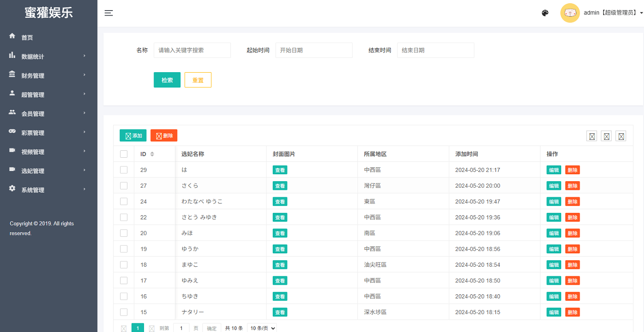This screenshot has height=332, width=644.
Task: Click the 系统管理 gear icon
Action: (12, 189)
